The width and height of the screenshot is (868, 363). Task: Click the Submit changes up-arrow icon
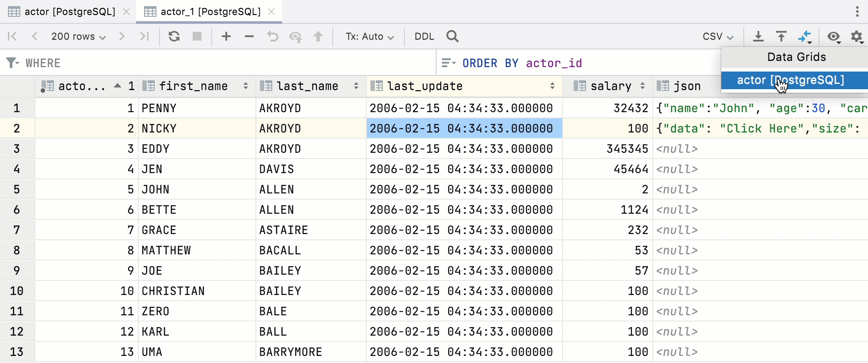[318, 36]
